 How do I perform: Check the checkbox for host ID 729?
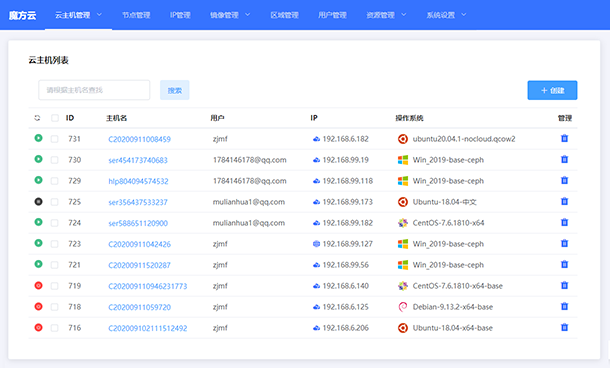click(54, 181)
